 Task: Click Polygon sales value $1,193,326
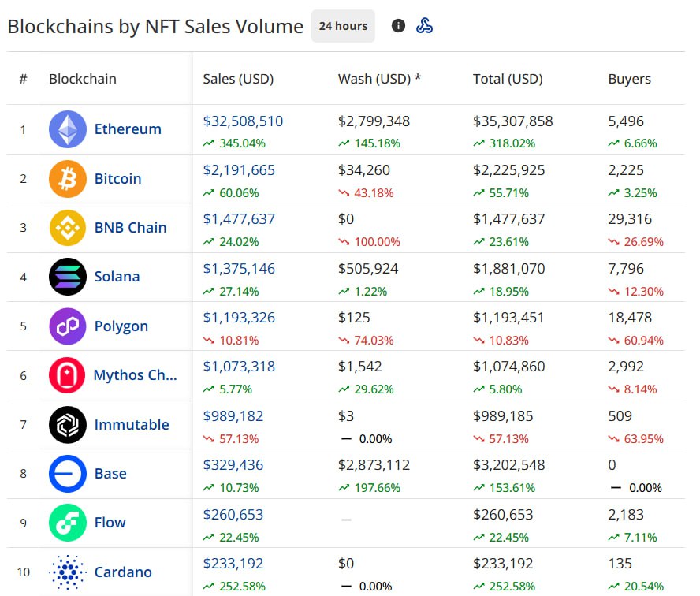239,318
